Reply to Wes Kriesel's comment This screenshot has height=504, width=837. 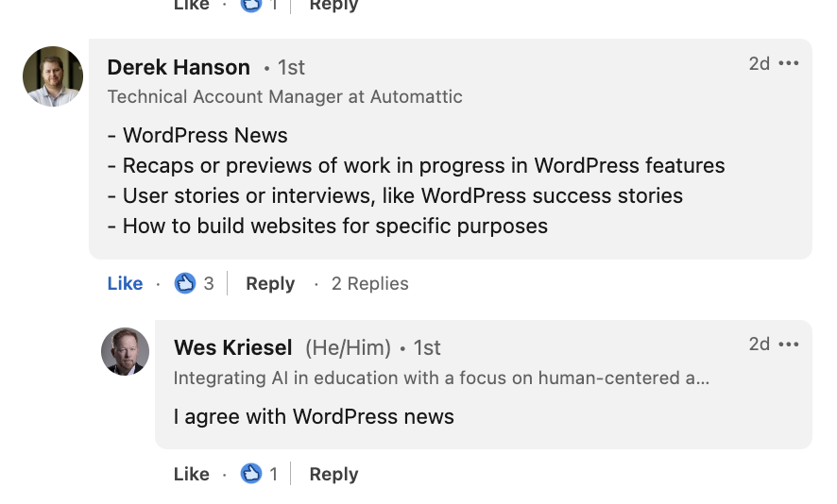coord(333,474)
